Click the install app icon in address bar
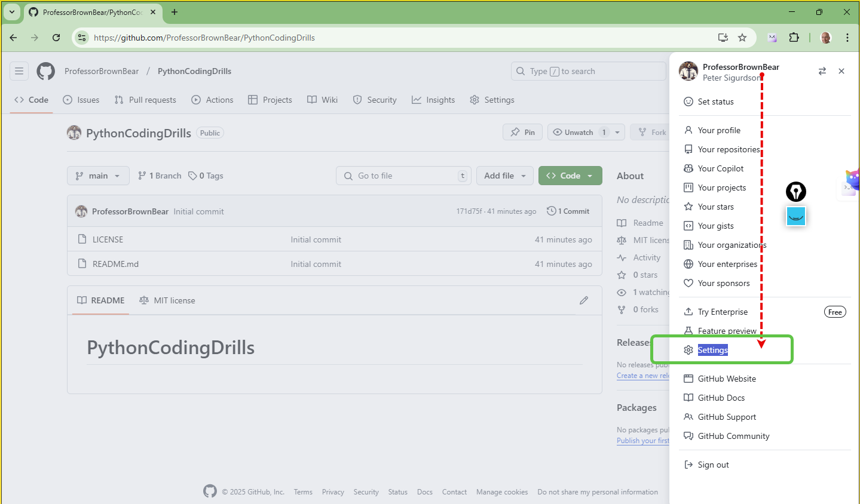This screenshot has height=504, width=860. [723, 38]
